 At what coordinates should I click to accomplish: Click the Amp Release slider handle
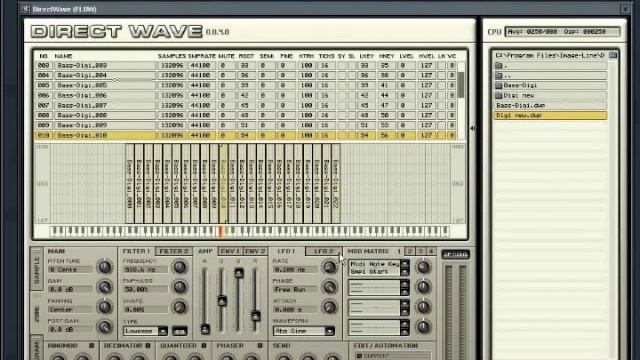click(256, 316)
